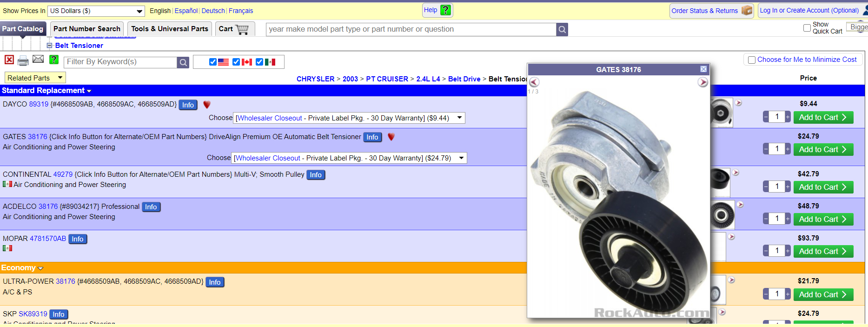The height and width of the screenshot is (327, 868).
Task: Click the main part search field
Action: pos(411,29)
